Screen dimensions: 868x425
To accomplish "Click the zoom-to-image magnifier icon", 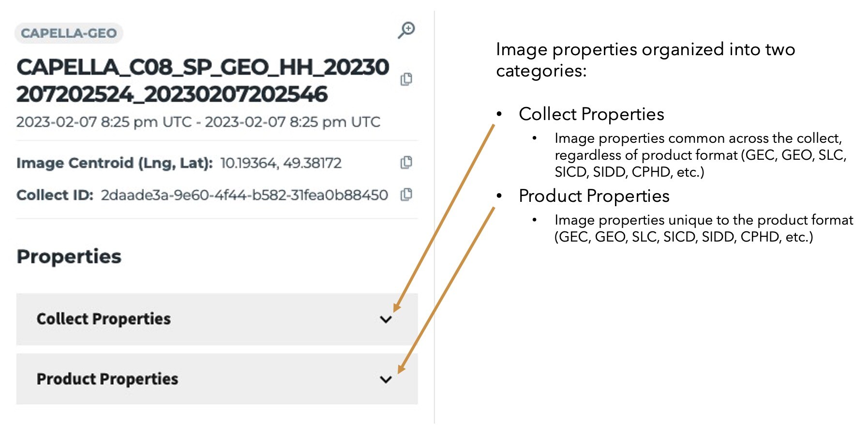I will pyautogui.click(x=406, y=30).
